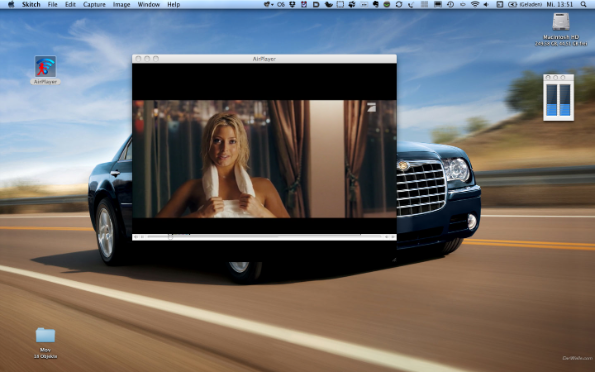Open the battery status showing Geladen
This screenshot has height=372, width=595.
click(527, 5)
